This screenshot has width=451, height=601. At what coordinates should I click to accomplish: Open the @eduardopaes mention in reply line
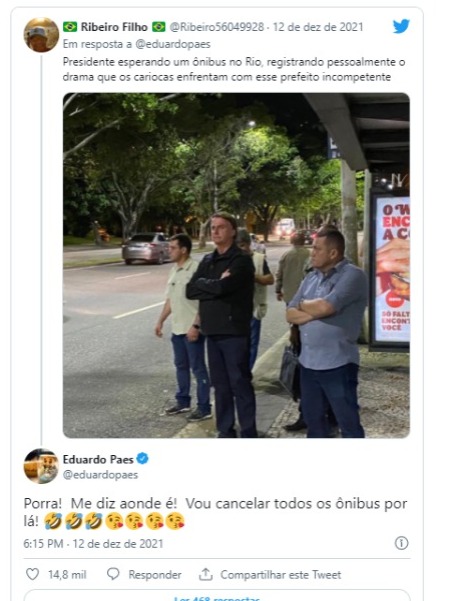173,44
